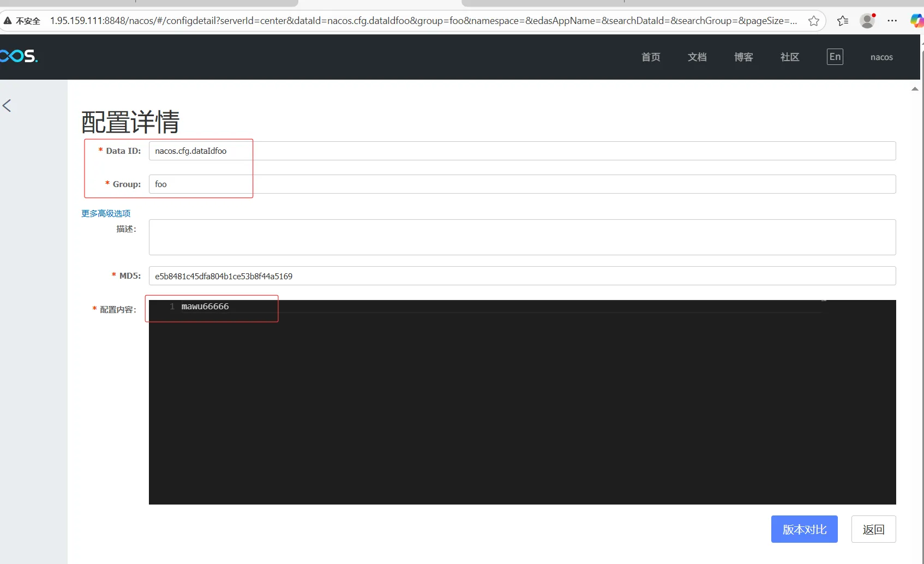The image size is (924, 564).
Task: Click line number 1 in the editor gutter
Action: click(172, 307)
